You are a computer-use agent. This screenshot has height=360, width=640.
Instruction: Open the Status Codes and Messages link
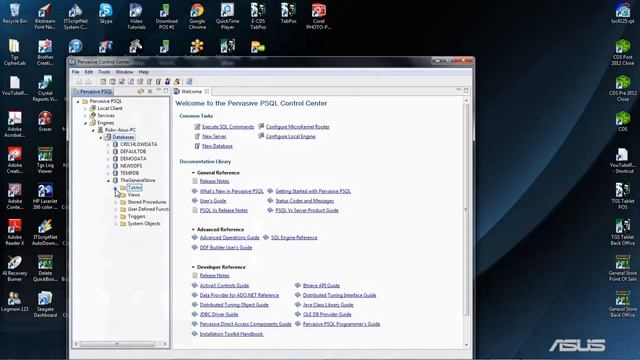coord(304,201)
